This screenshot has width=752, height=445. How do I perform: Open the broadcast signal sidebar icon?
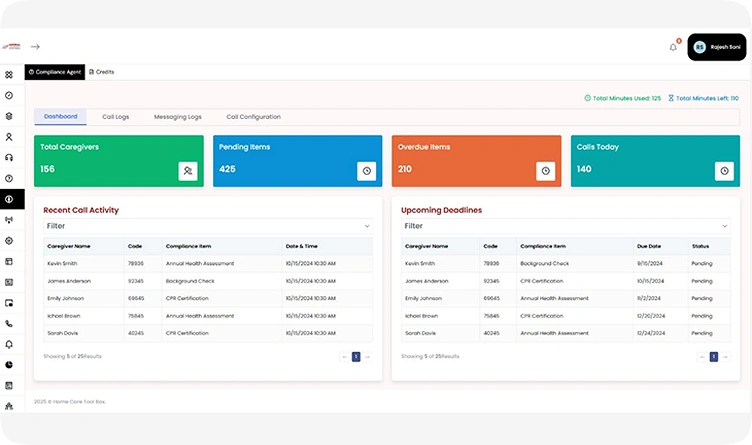[x=9, y=220]
